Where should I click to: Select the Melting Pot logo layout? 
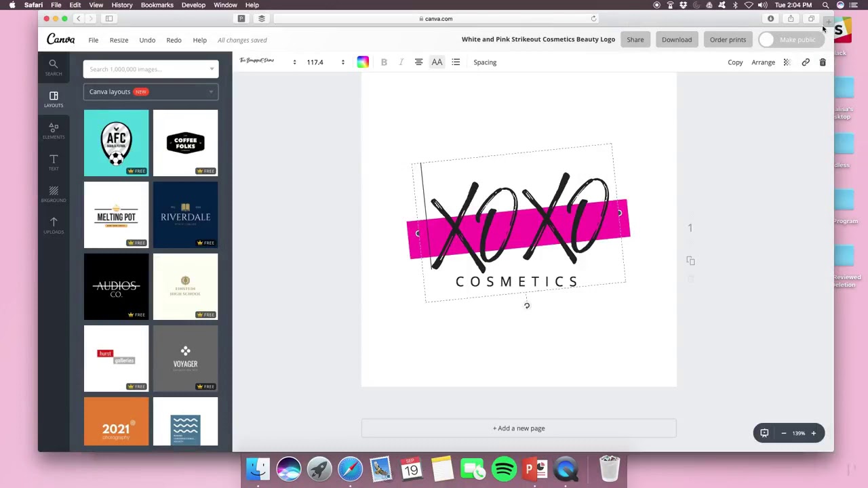116,214
